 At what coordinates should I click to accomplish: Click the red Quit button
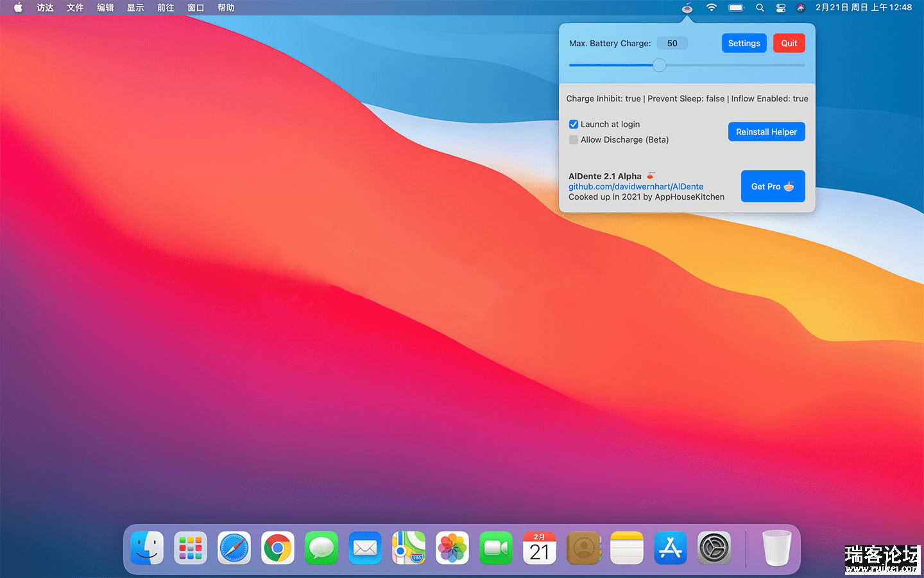[x=789, y=43]
